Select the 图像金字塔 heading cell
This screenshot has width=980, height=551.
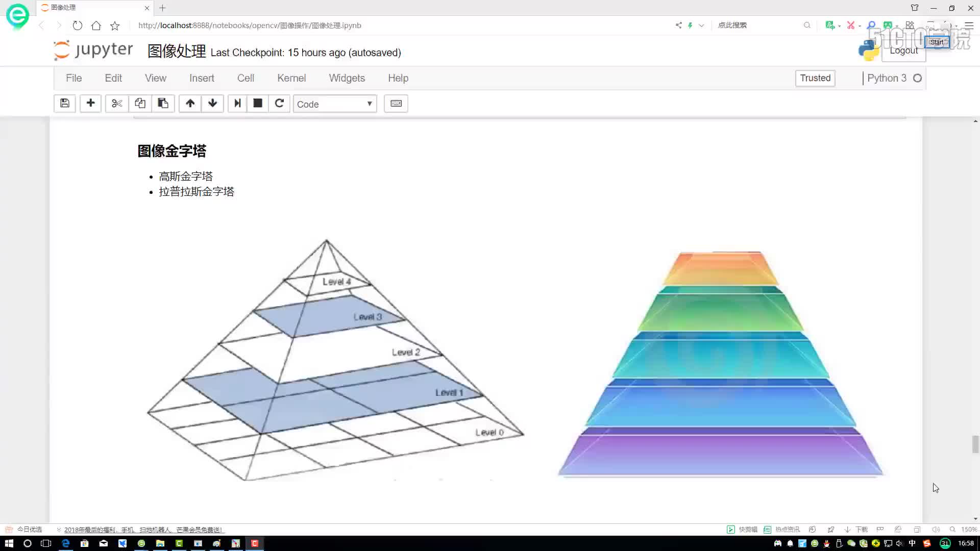click(172, 151)
